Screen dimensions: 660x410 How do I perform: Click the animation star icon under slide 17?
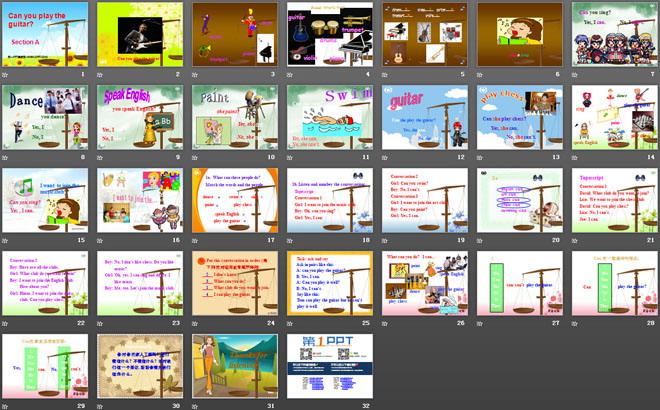tap(195, 241)
